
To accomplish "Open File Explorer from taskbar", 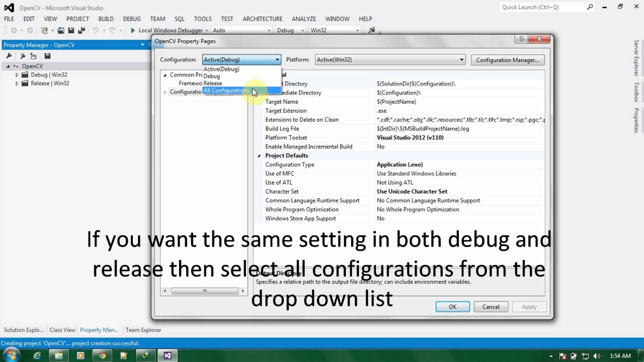I will (59, 355).
